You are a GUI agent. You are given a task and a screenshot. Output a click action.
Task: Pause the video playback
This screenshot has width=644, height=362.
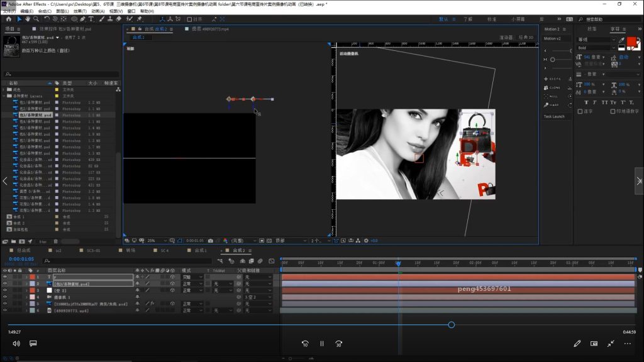321,344
